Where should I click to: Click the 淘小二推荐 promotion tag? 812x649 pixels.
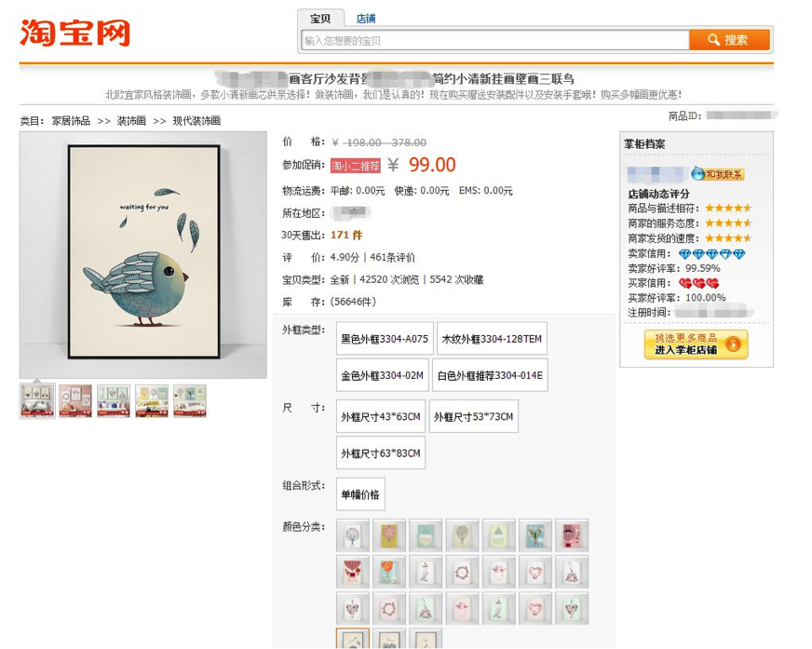[356, 166]
